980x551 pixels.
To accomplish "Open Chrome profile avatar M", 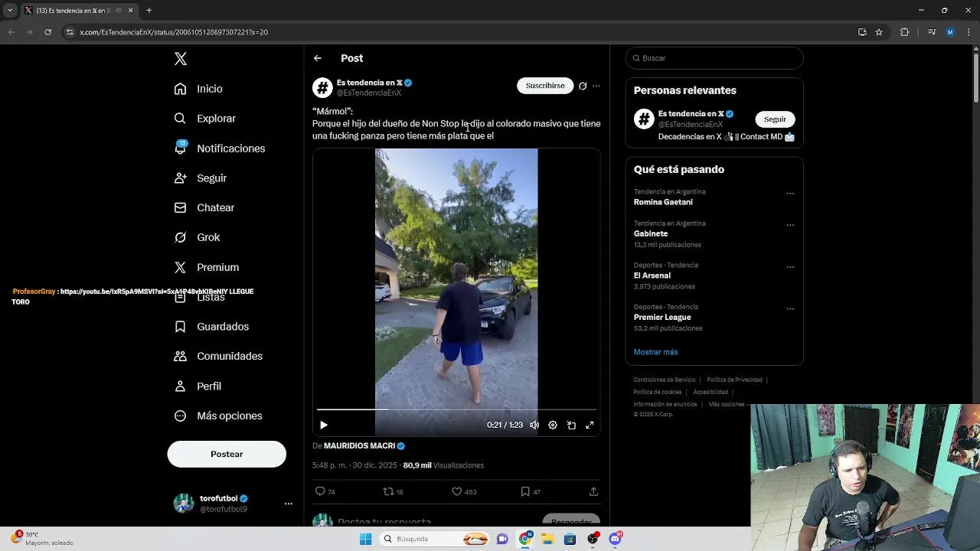I will [x=950, y=32].
